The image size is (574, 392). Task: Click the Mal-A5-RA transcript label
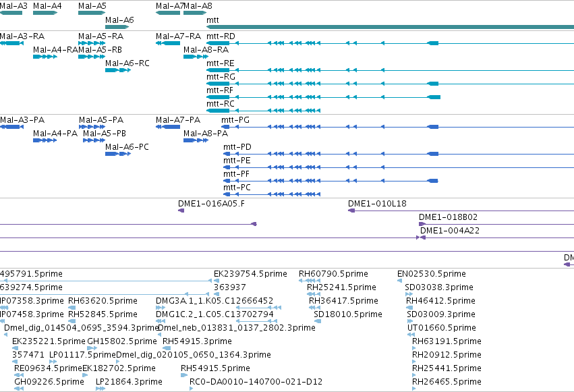[x=101, y=36]
